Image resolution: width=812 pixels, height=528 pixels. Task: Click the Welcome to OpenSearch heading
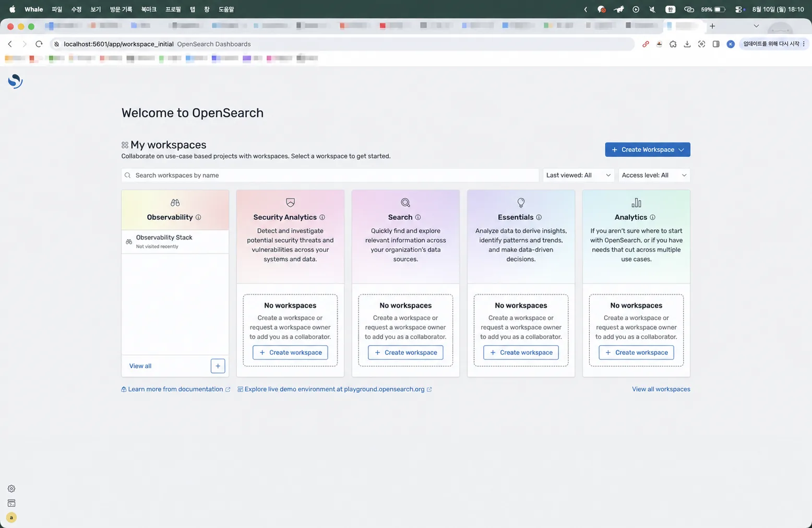click(x=193, y=113)
